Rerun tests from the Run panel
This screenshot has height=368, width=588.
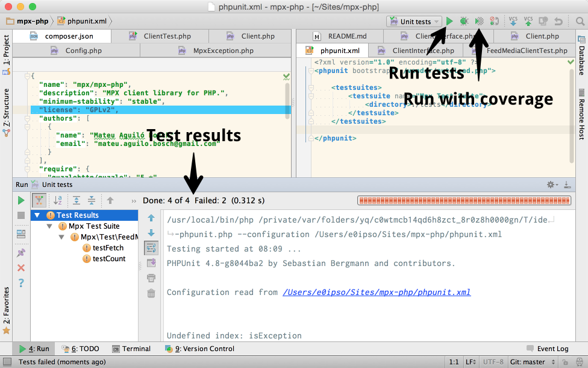21,200
